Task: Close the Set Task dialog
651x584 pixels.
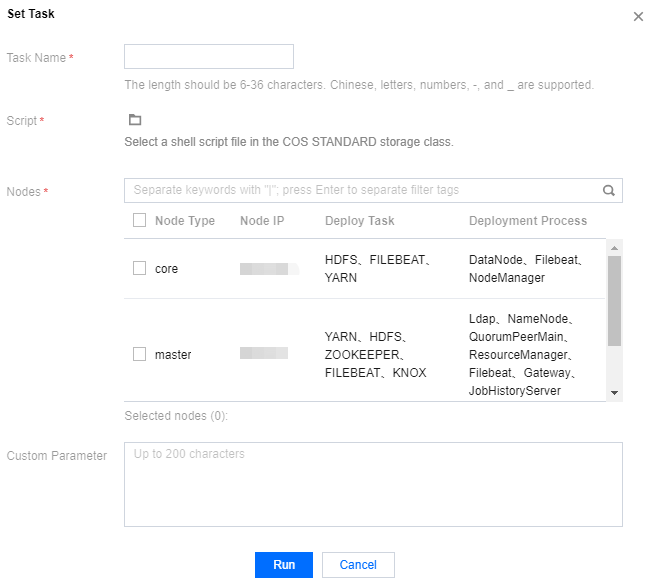Action: coord(638,17)
